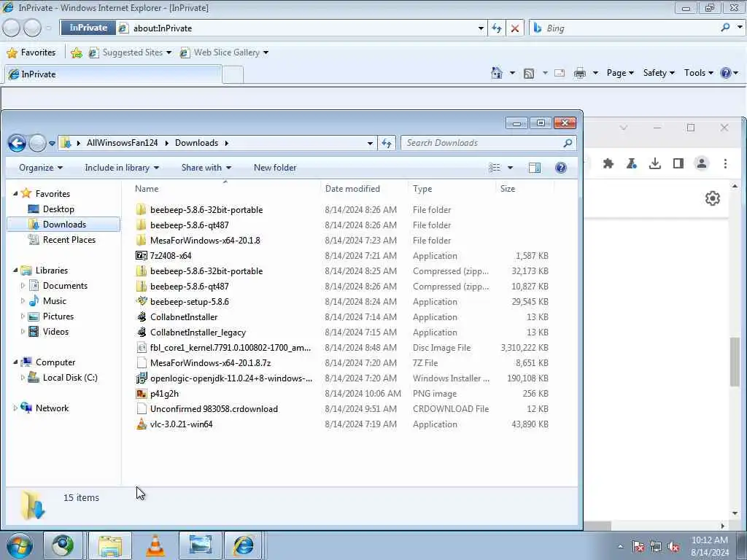The width and height of the screenshot is (747, 560).
Task: Click AllWinsowsFan124 breadcrumb segment
Action: point(122,143)
